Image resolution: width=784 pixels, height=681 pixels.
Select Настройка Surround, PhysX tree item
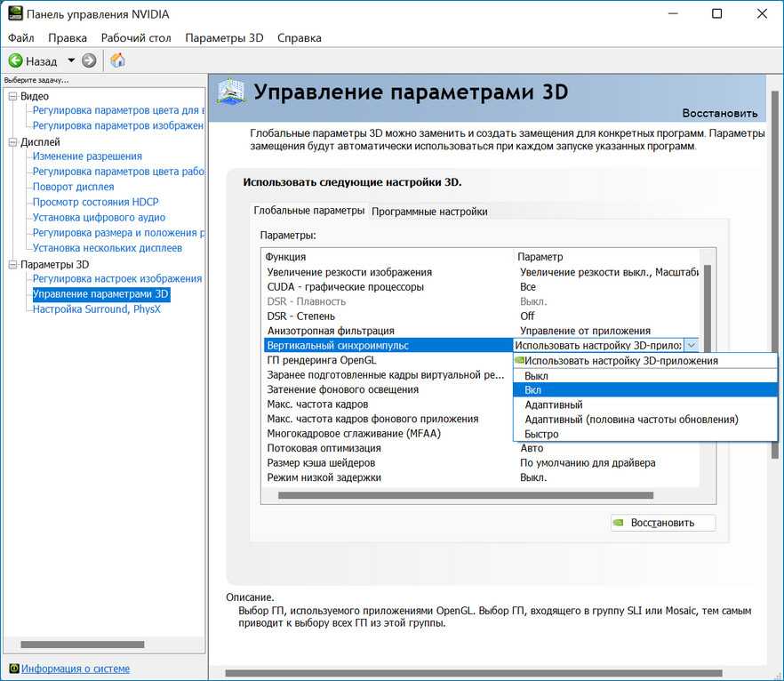[x=96, y=309]
